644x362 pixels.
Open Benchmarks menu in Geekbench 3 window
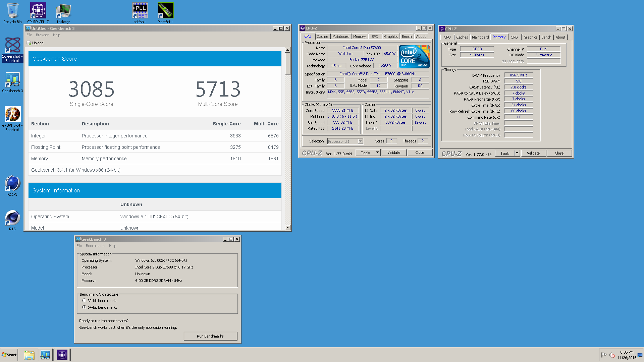[x=95, y=246]
